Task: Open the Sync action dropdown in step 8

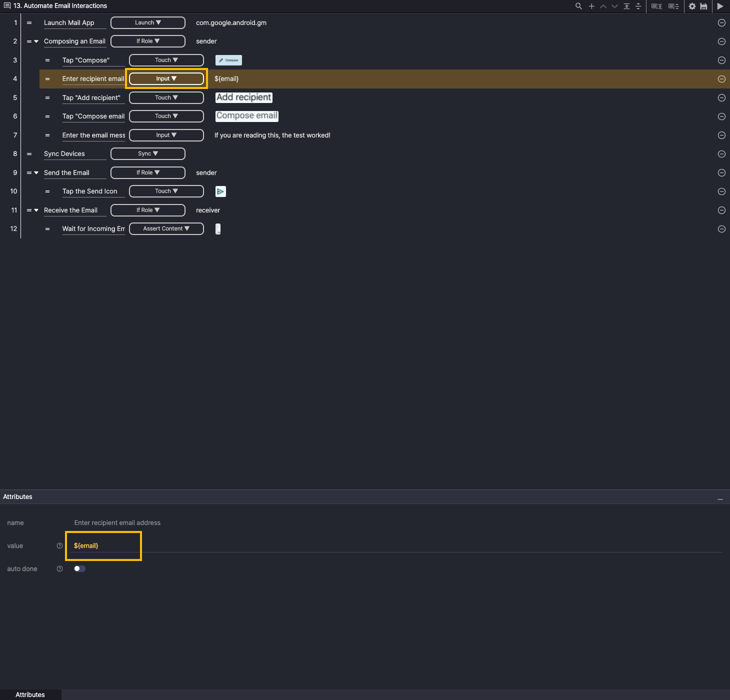Action: click(x=147, y=154)
